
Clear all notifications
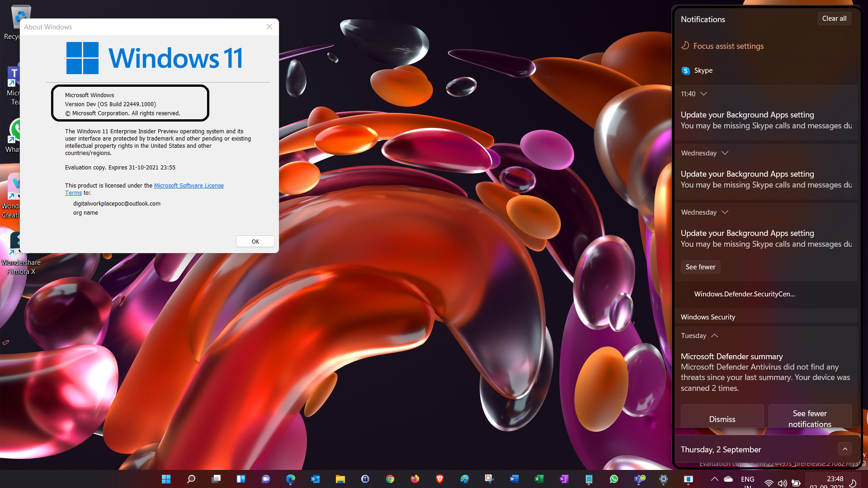(834, 19)
